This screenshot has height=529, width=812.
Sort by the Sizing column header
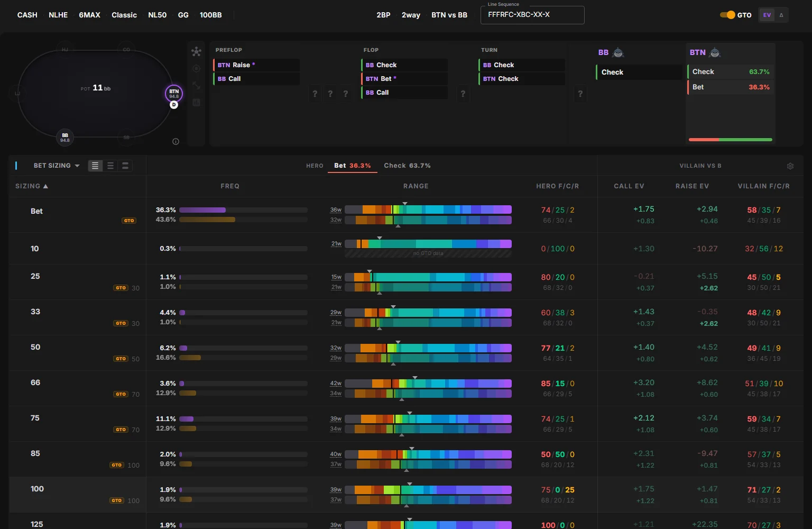(32, 186)
